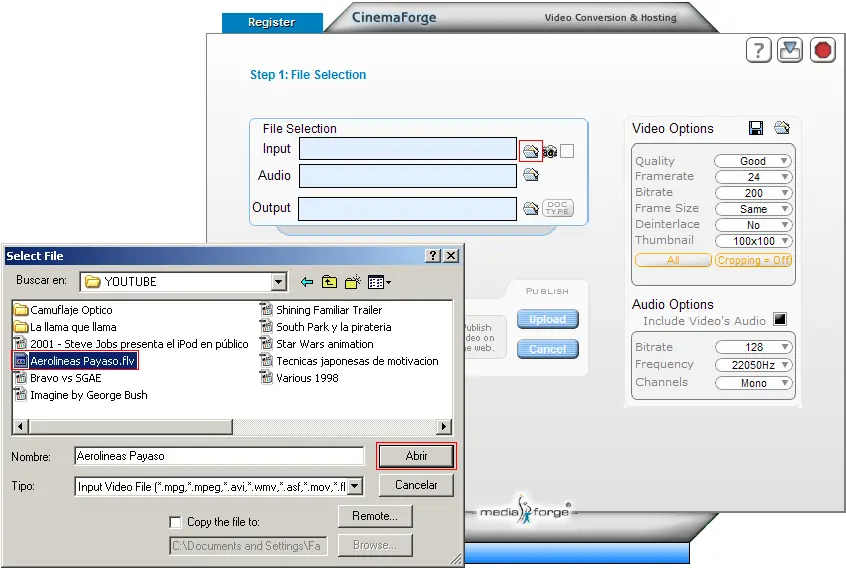Click the DOC TYPE button

(557, 208)
